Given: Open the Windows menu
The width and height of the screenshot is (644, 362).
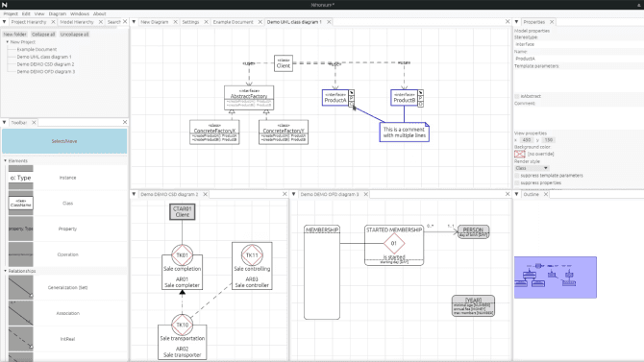Looking at the screenshot, I should [x=80, y=14].
